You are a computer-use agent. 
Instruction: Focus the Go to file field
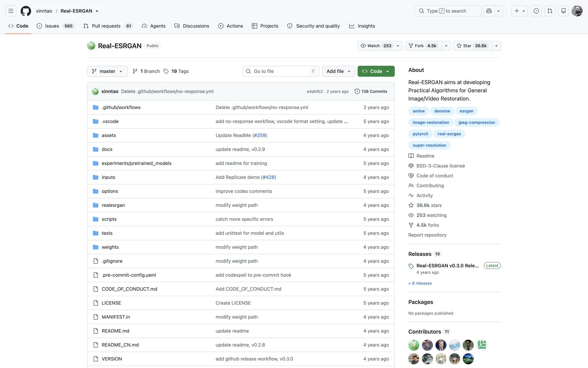[x=281, y=71]
